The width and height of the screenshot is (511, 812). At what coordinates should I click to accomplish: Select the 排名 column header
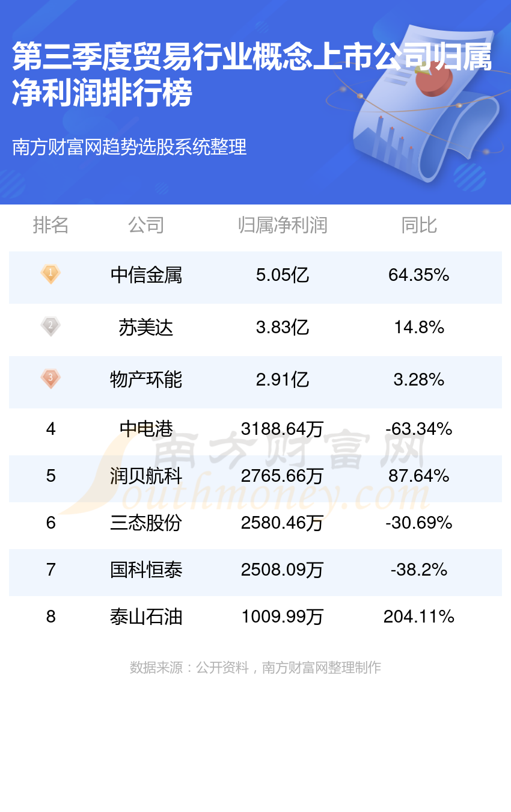tap(50, 225)
